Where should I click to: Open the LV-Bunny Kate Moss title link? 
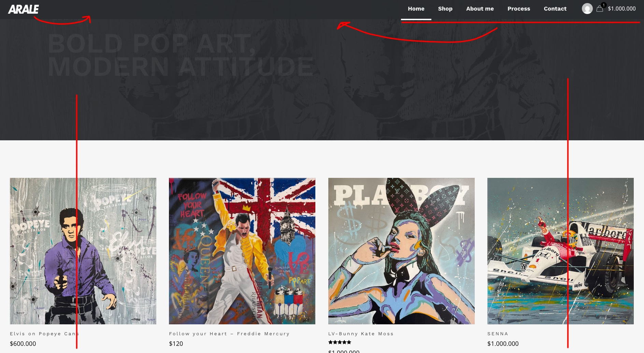coord(361,334)
